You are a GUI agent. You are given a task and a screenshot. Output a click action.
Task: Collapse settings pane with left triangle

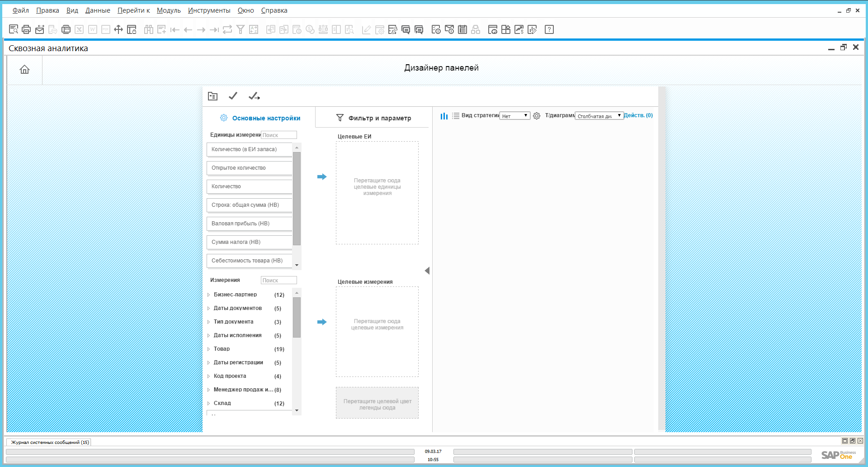(x=427, y=271)
